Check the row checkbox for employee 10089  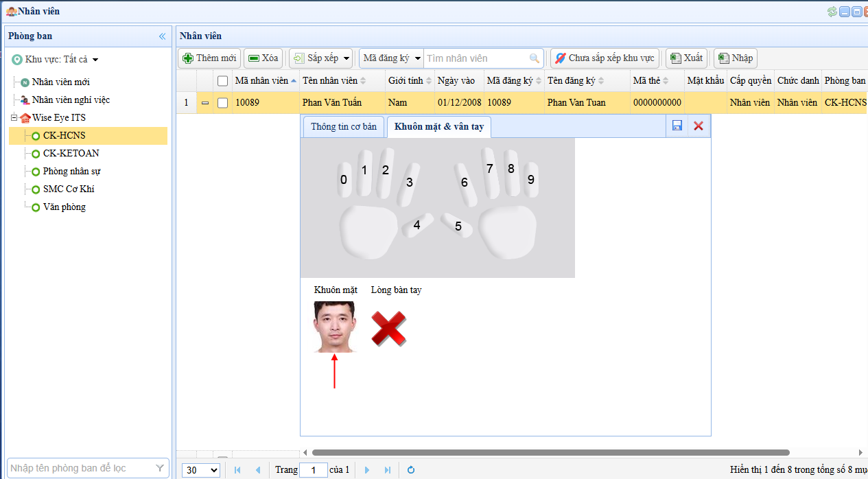click(222, 103)
